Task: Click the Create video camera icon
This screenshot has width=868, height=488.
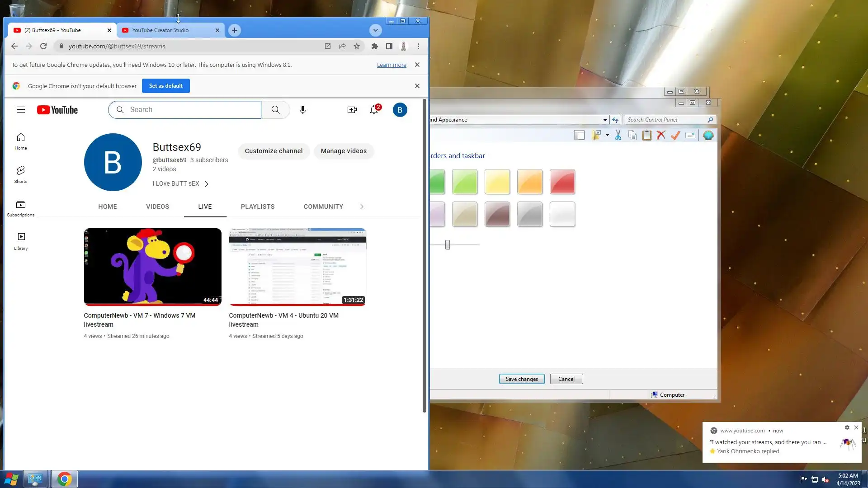Action: tap(352, 110)
